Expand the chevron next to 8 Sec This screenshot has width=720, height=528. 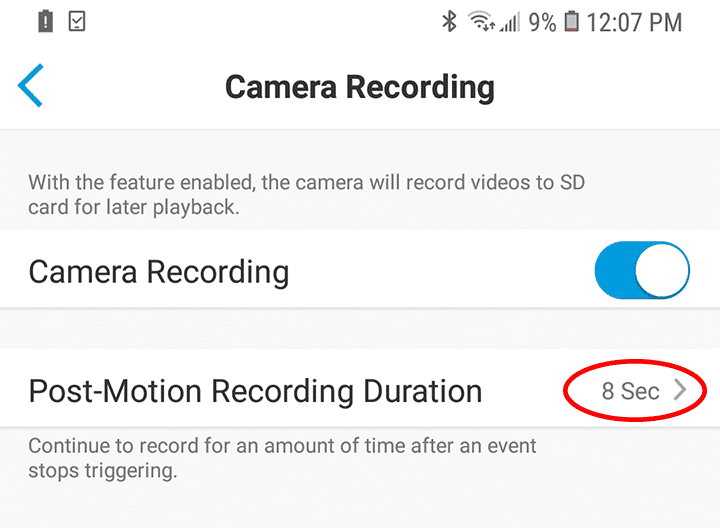pyautogui.click(x=680, y=391)
